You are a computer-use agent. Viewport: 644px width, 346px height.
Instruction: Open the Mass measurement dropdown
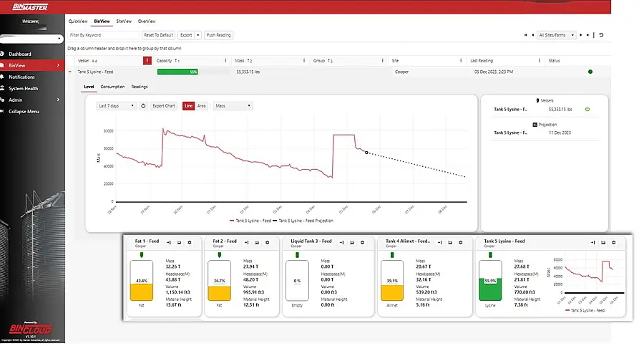(x=233, y=106)
